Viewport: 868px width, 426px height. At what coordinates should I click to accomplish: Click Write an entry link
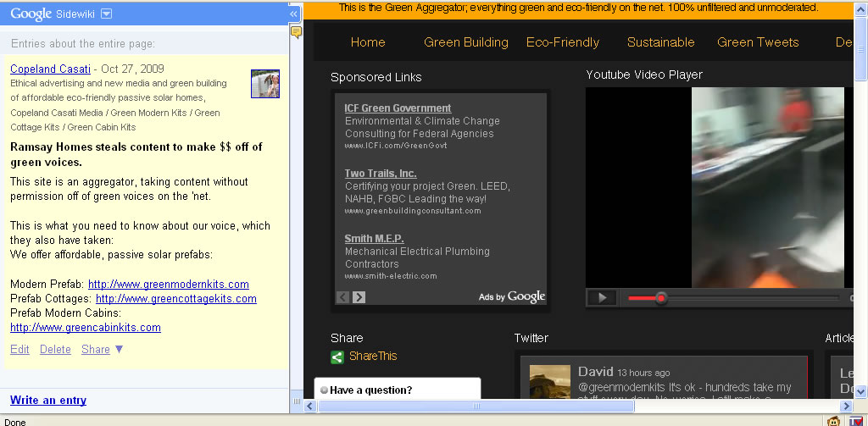point(48,400)
